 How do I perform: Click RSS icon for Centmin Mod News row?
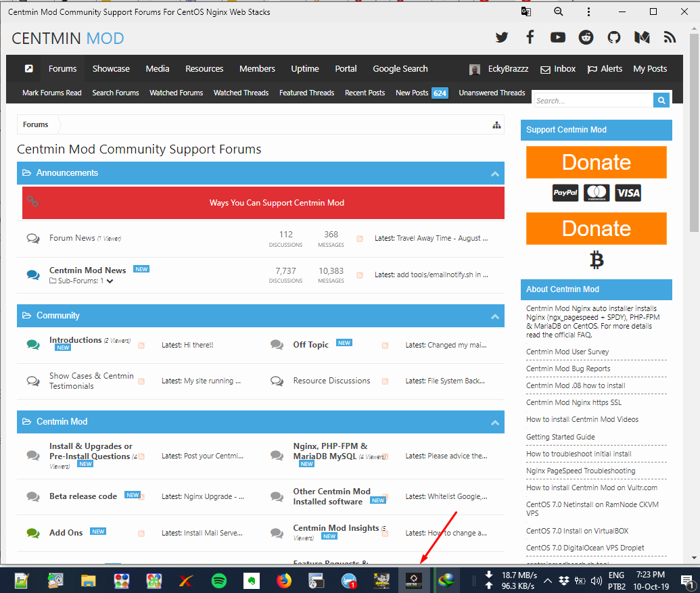click(360, 275)
